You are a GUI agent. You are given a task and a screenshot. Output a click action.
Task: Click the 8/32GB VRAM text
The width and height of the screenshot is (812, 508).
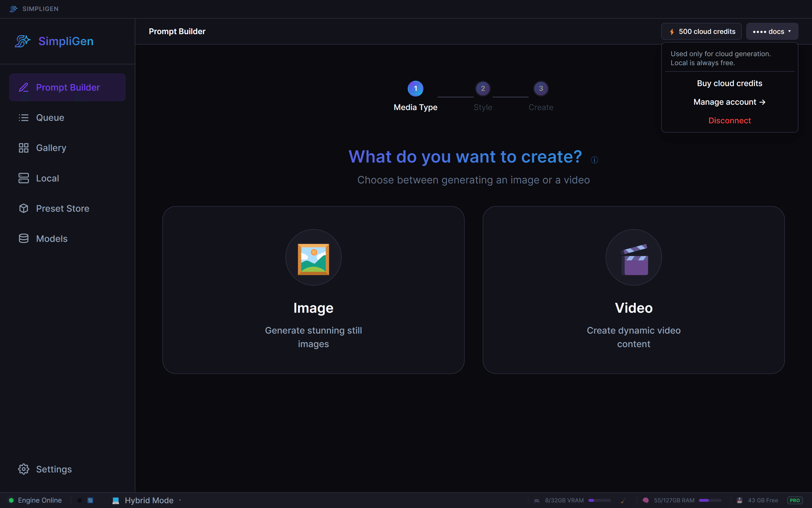pyautogui.click(x=564, y=500)
